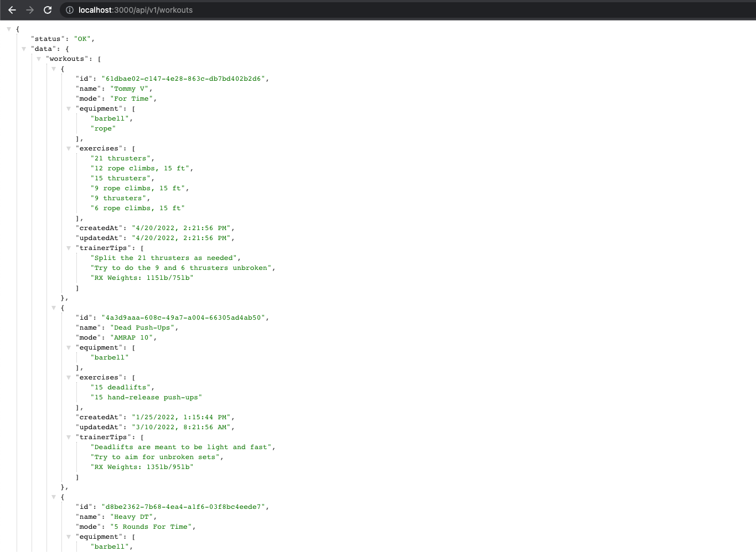The image size is (756, 552).
Task: Collapse the Tommy V workout object
Action: tap(54, 69)
